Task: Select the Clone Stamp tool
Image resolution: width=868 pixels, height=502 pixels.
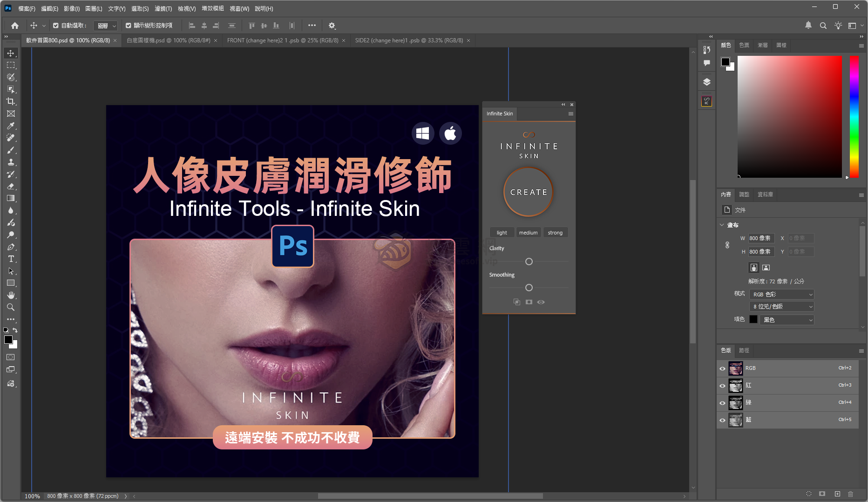Action: point(11,162)
